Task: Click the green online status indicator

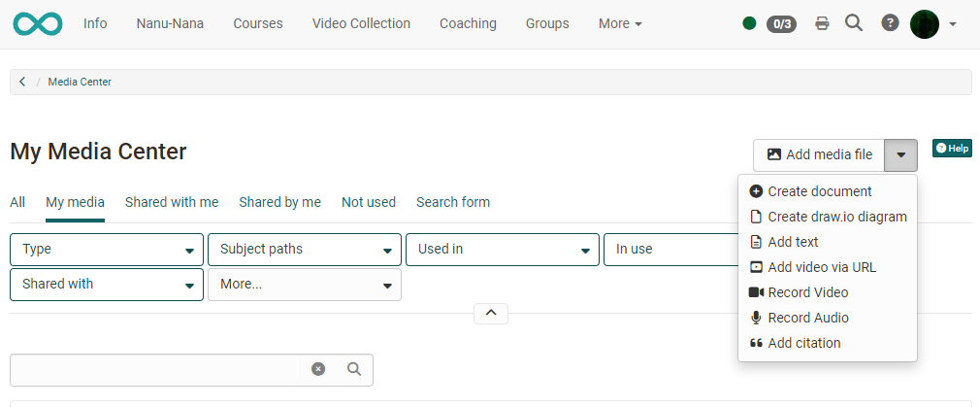Action: point(749,23)
